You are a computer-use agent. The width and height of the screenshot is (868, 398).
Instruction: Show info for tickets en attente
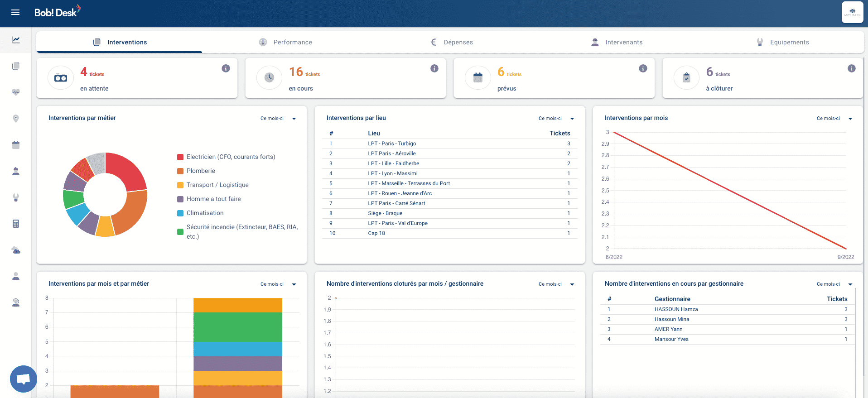pyautogui.click(x=226, y=68)
